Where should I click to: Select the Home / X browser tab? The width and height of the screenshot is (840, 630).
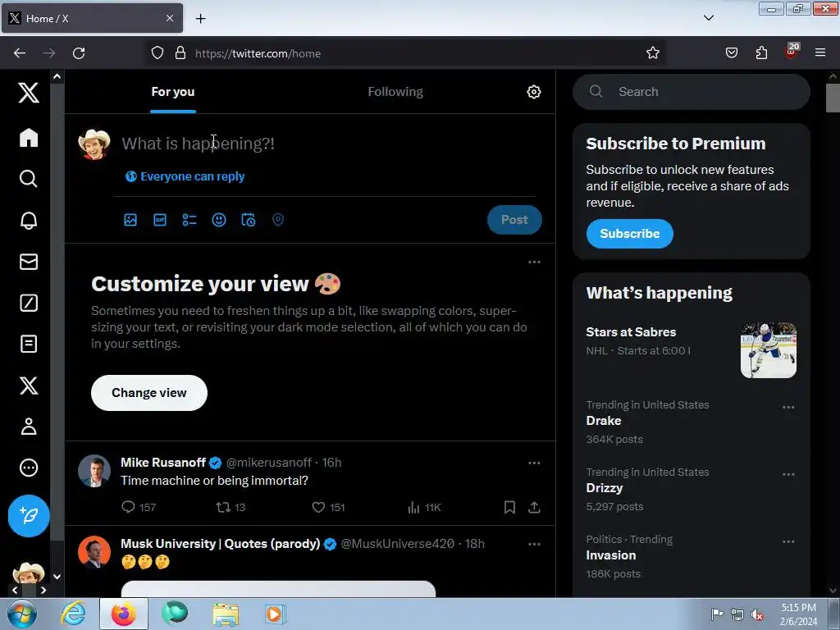(x=92, y=18)
